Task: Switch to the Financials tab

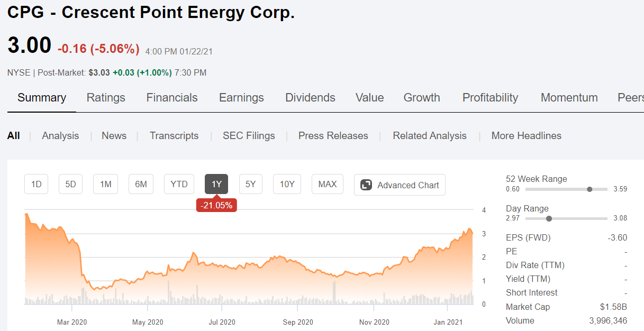Action: 171,97
